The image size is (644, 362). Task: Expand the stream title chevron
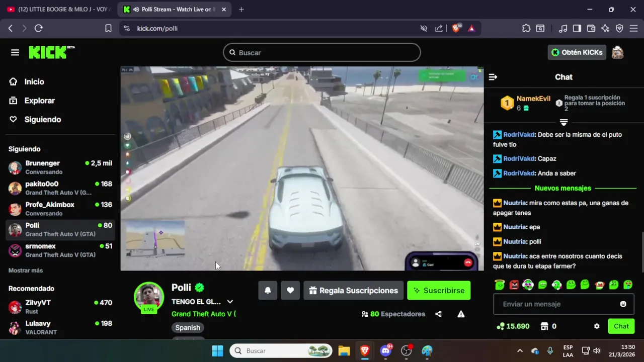click(x=230, y=302)
